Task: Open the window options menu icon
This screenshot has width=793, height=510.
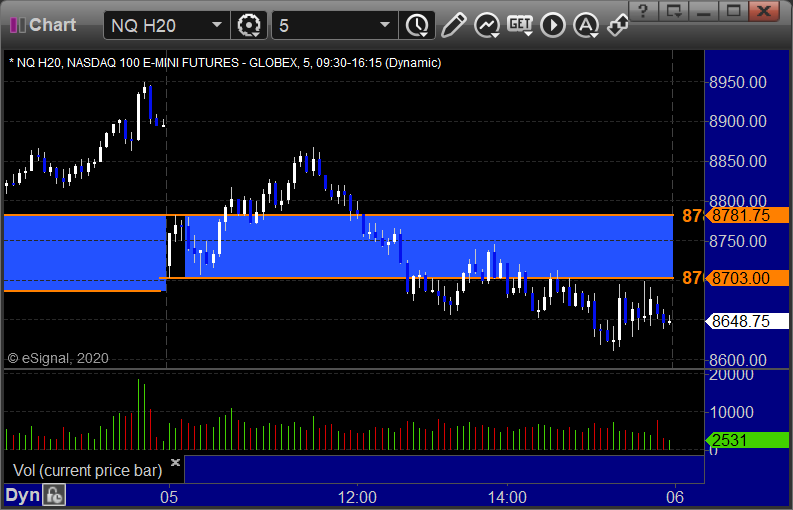Action: (x=674, y=10)
